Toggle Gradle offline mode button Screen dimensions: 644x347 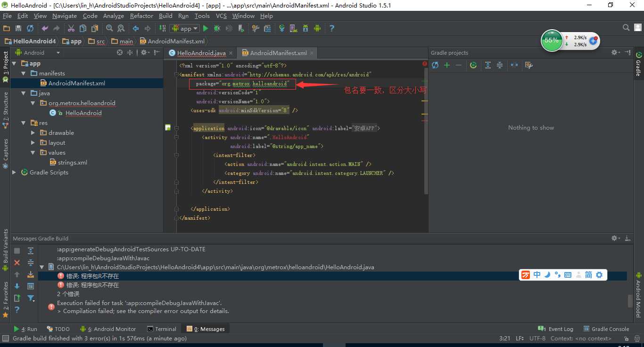pyautogui.click(x=514, y=65)
